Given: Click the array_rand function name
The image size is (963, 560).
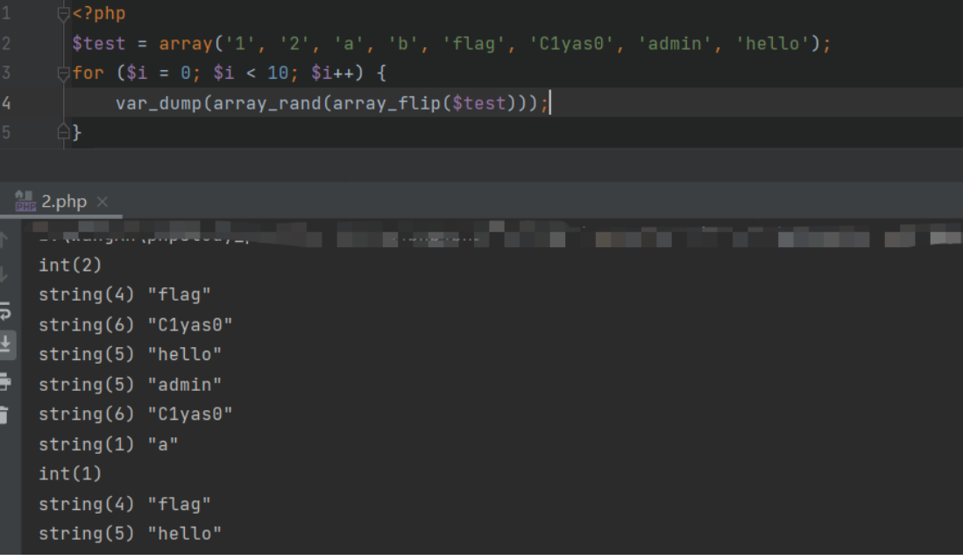Looking at the screenshot, I should tap(267, 103).
